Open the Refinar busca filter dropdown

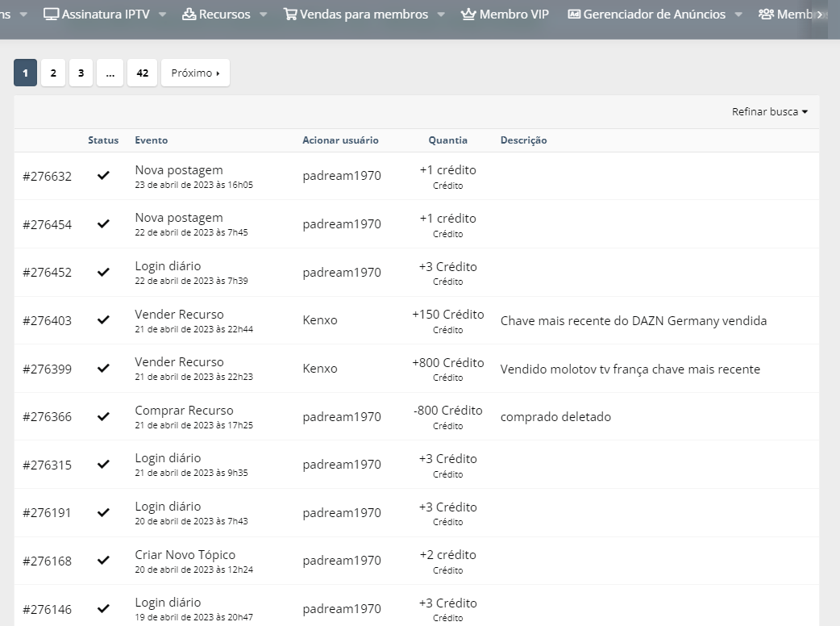click(x=770, y=111)
